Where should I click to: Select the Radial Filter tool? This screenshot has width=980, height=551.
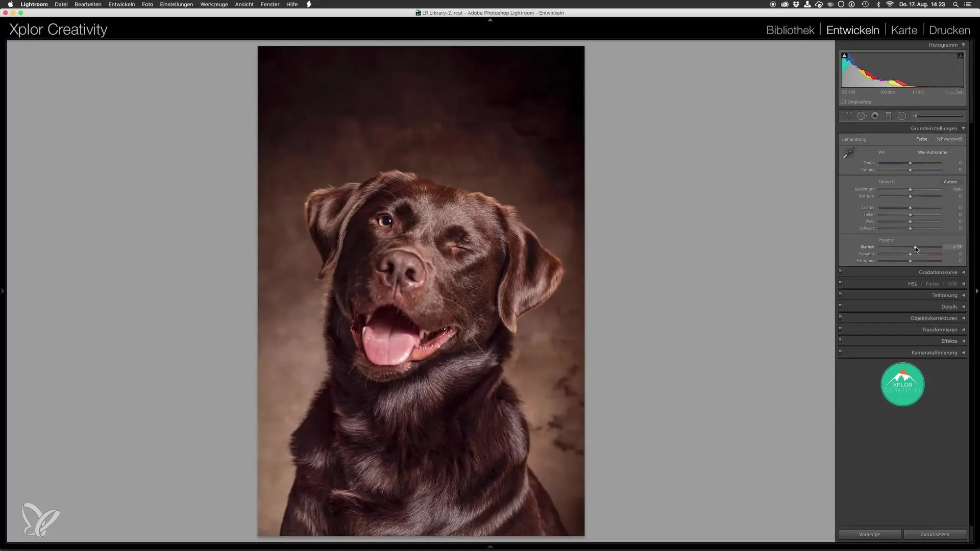pos(902,116)
